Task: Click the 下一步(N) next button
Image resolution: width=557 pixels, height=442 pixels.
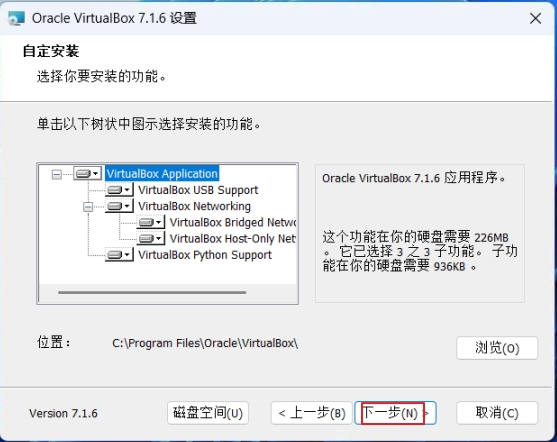Action: coord(395,413)
